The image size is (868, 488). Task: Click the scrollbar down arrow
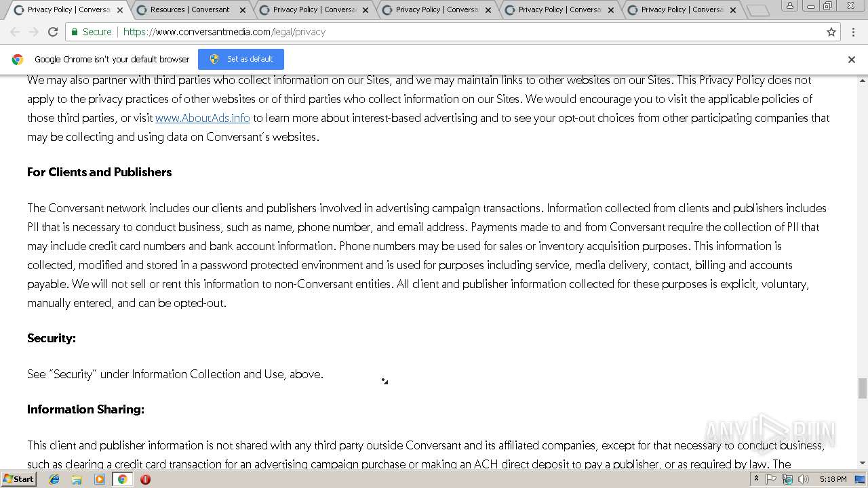tap(863, 463)
